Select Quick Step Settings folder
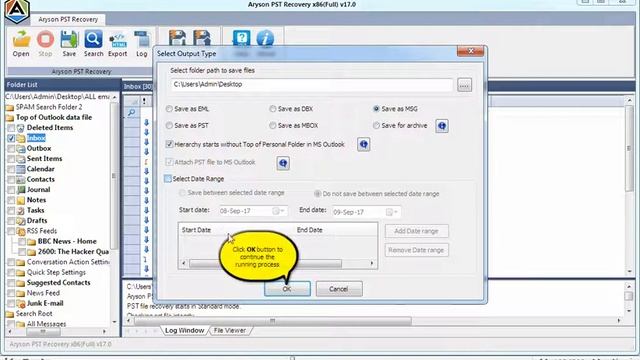 point(56,272)
